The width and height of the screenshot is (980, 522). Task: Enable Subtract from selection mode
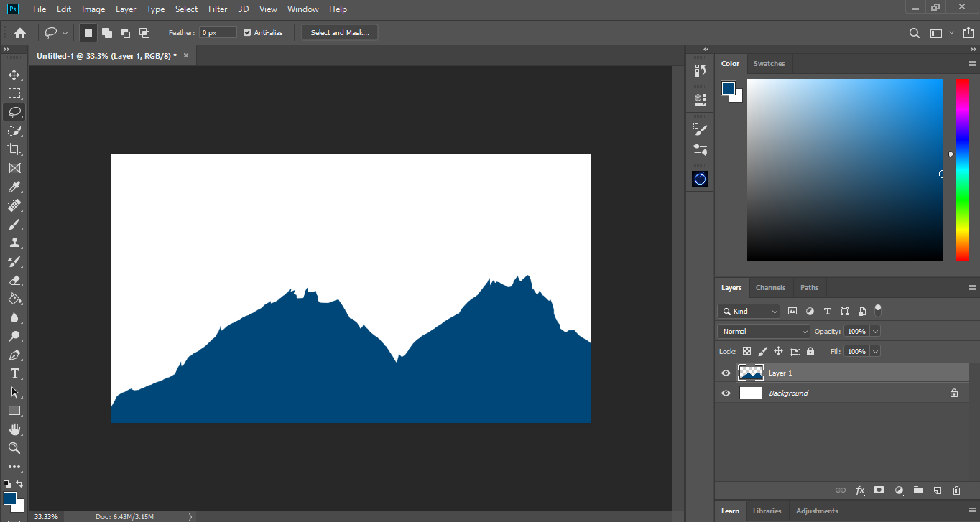[126, 33]
